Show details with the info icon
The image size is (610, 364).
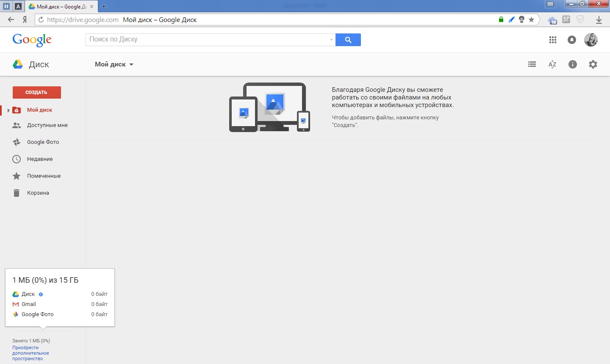[573, 64]
